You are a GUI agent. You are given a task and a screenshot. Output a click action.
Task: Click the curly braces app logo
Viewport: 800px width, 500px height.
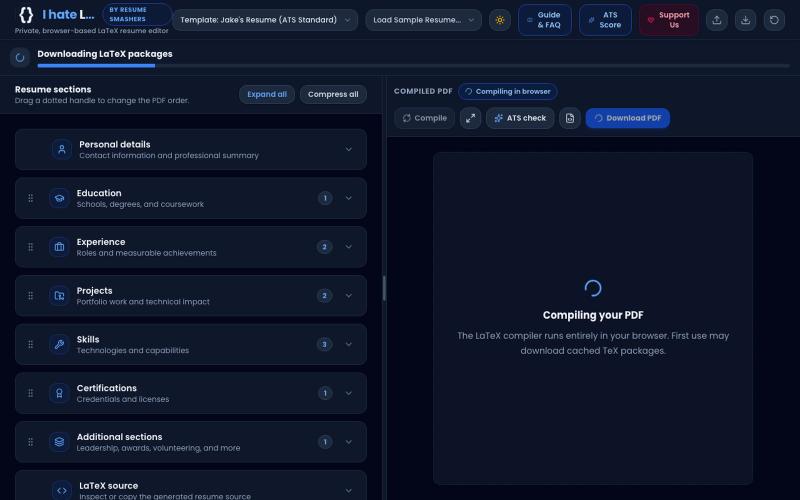point(26,15)
